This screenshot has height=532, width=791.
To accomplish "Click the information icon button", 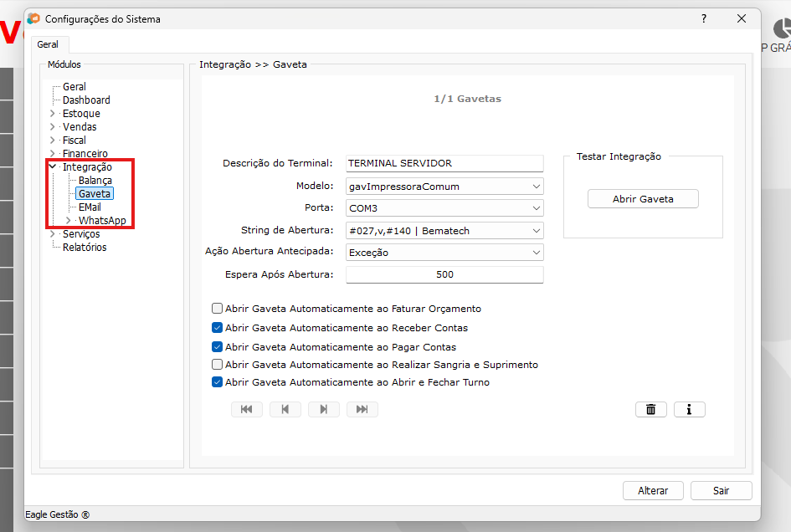I will click(x=689, y=409).
